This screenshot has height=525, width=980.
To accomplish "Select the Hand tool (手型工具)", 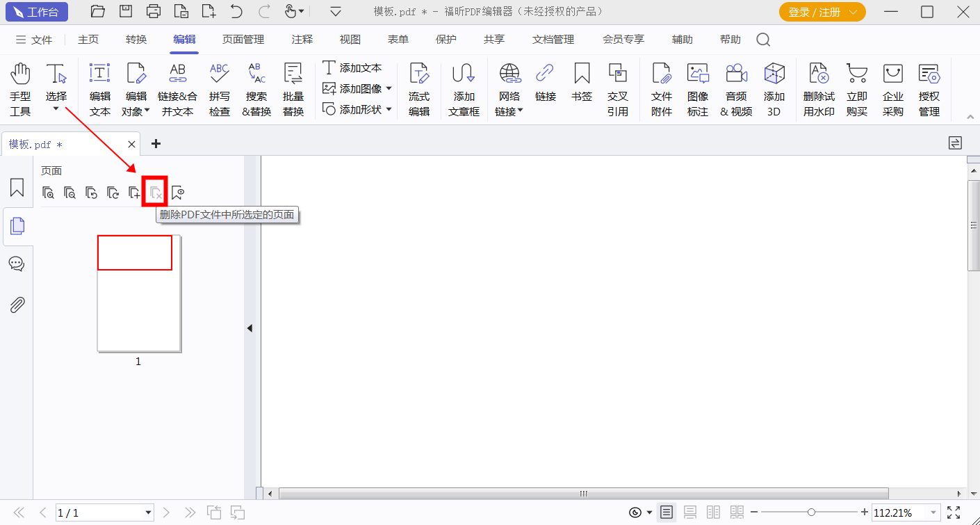I will (x=20, y=87).
